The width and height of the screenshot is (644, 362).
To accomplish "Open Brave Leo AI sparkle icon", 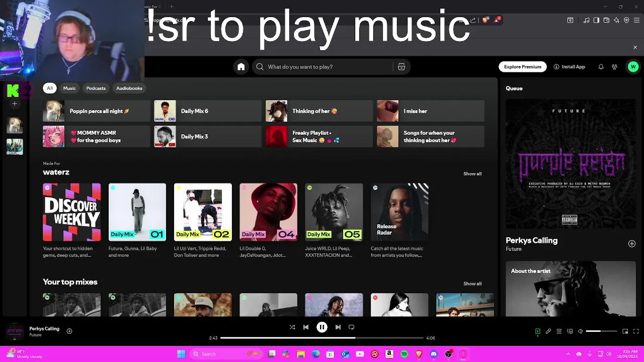I will pos(616,20).
